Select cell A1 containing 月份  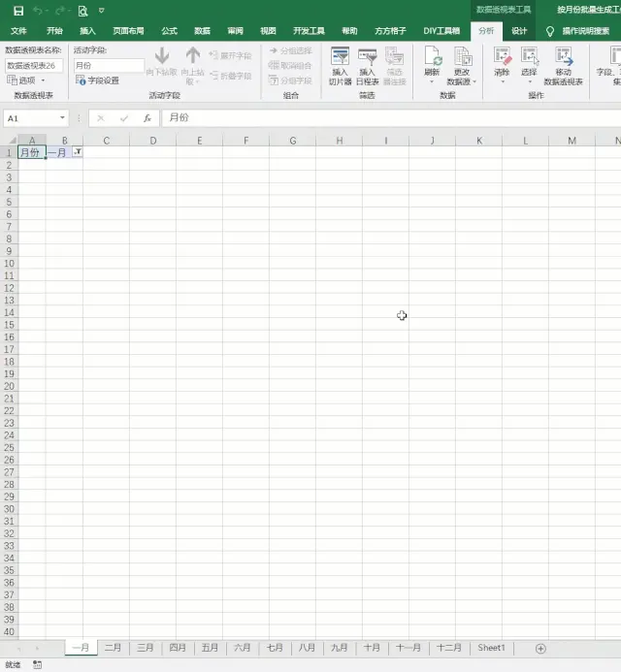[x=32, y=152]
